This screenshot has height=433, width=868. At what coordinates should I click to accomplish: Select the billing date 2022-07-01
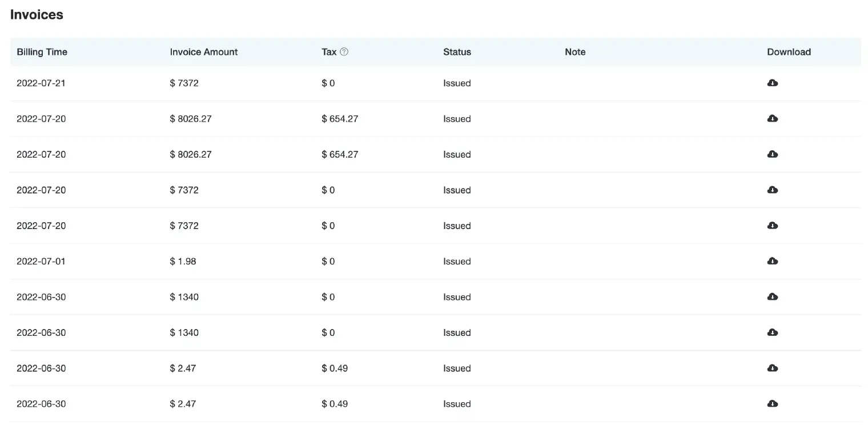pos(41,261)
